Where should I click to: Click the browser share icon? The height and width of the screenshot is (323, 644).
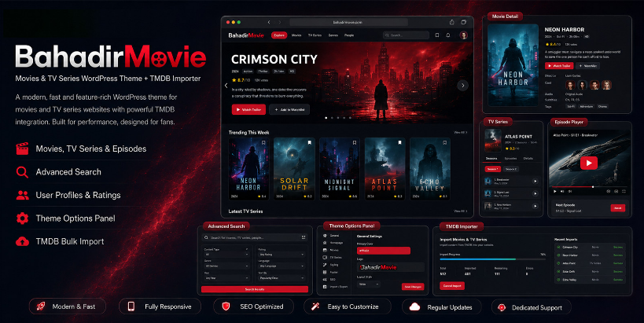pos(452,22)
